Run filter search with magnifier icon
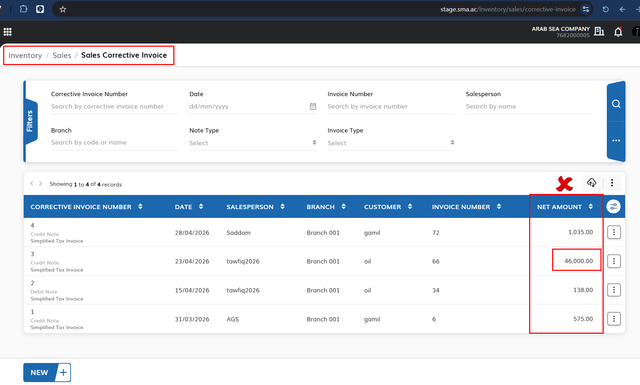This screenshot has height=385, width=640. 616,104
